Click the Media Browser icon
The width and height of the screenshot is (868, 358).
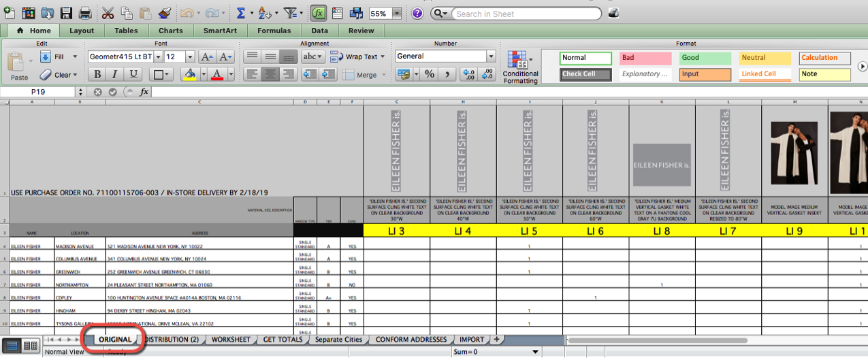(356, 13)
